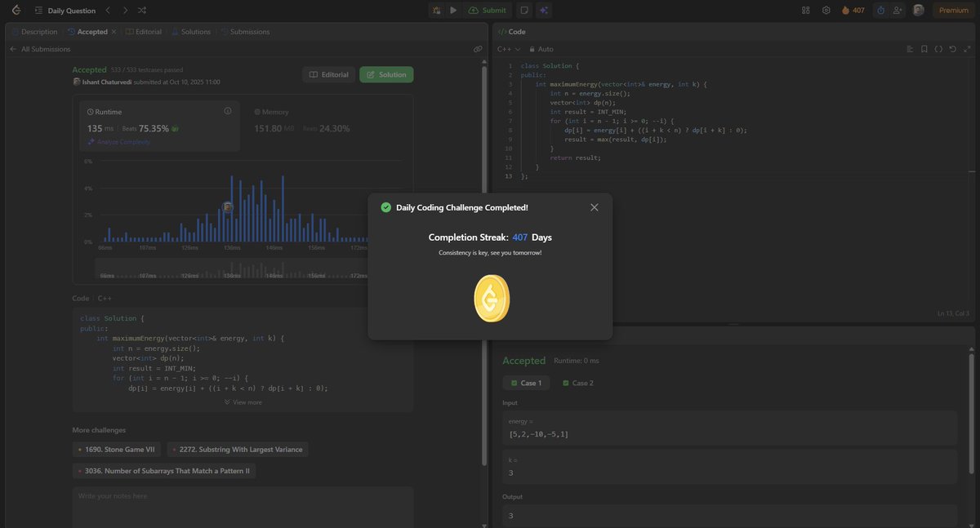Open settings gear in top bar
Image resolution: width=980 pixels, height=528 pixels.
tap(826, 11)
